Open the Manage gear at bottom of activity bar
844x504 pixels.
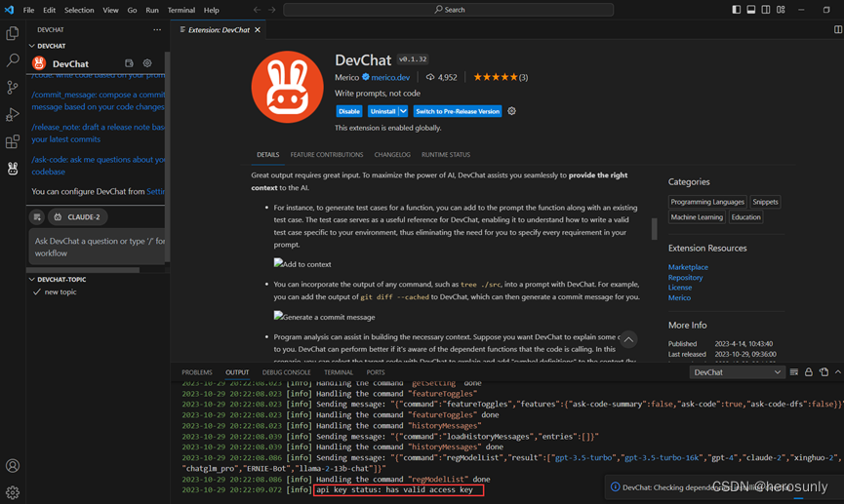pyautogui.click(x=13, y=492)
